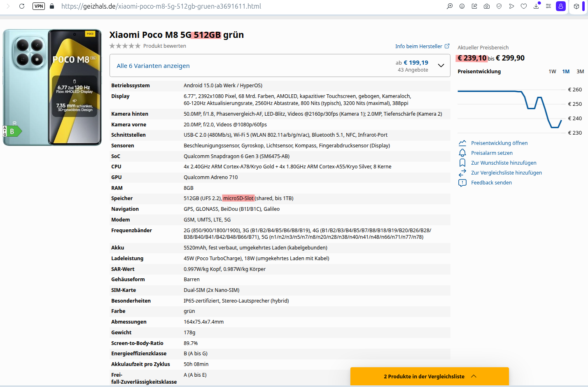Click the price history line chart

tap(510, 109)
